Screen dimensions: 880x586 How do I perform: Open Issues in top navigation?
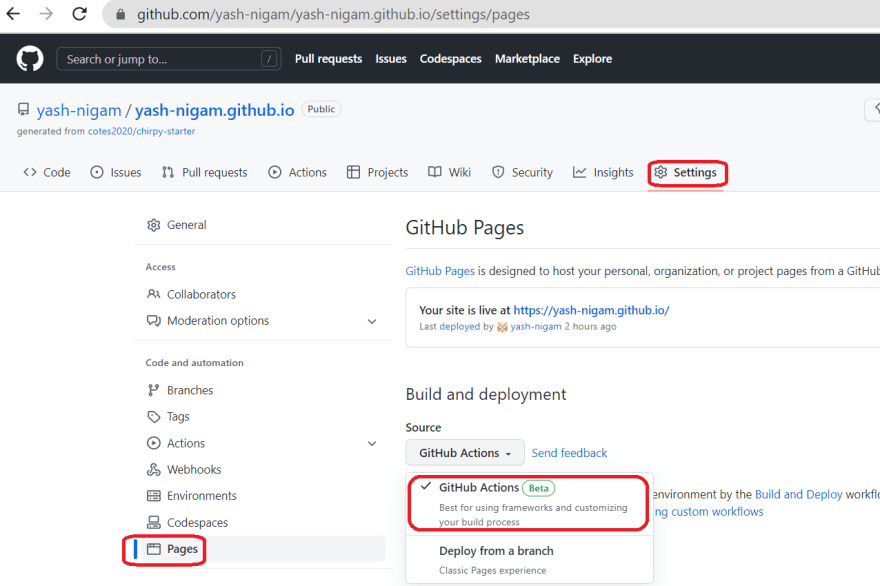click(x=391, y=58)
